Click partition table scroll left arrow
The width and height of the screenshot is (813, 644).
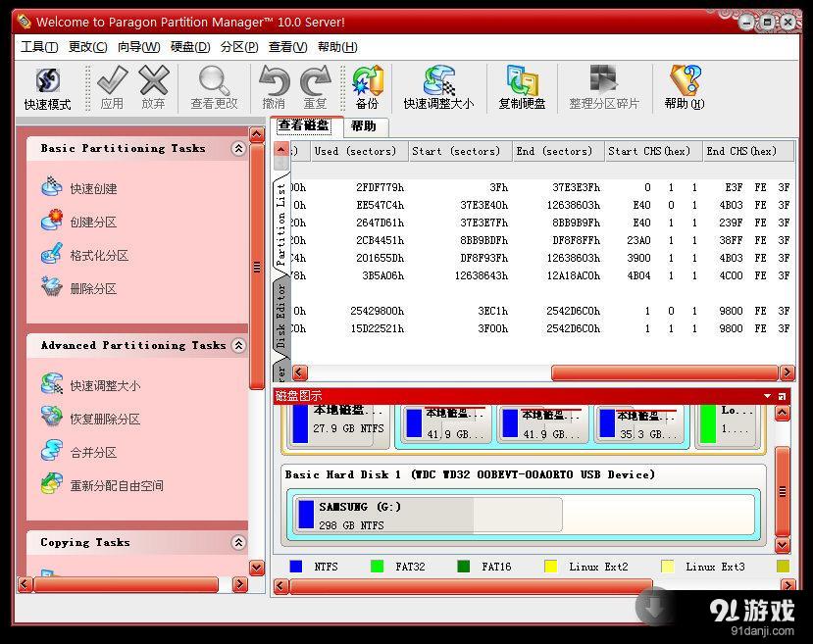coord(299,372)
